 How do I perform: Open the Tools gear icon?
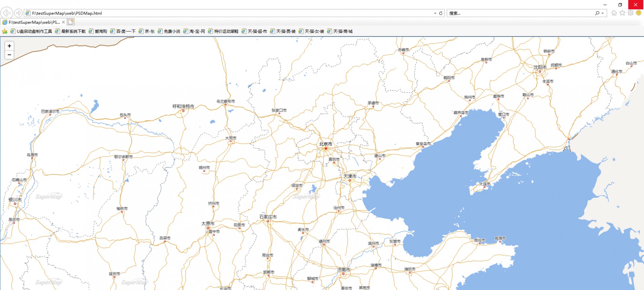[x=630, y=13]
